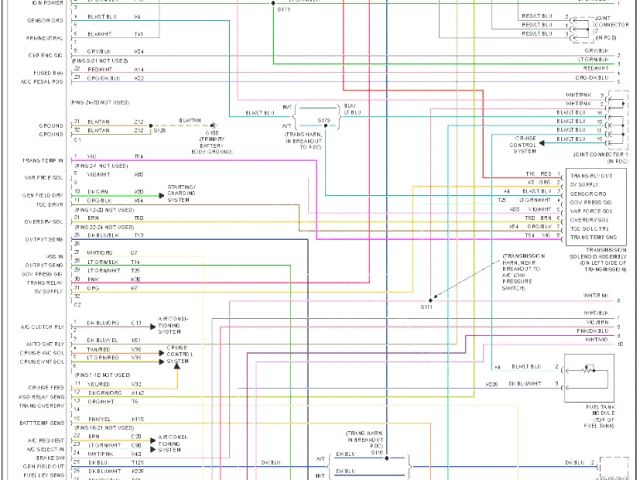Click the FUSED B(+) label
Screen dimensions: 640x480
tap(48, 72)
